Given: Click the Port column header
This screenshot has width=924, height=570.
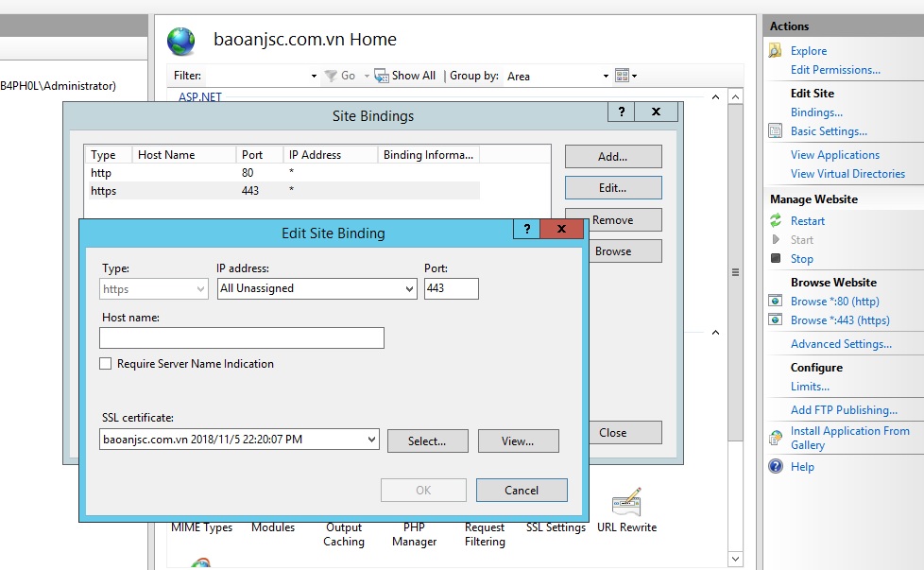Looking at the screenshot, I should [x=259, y=155].
